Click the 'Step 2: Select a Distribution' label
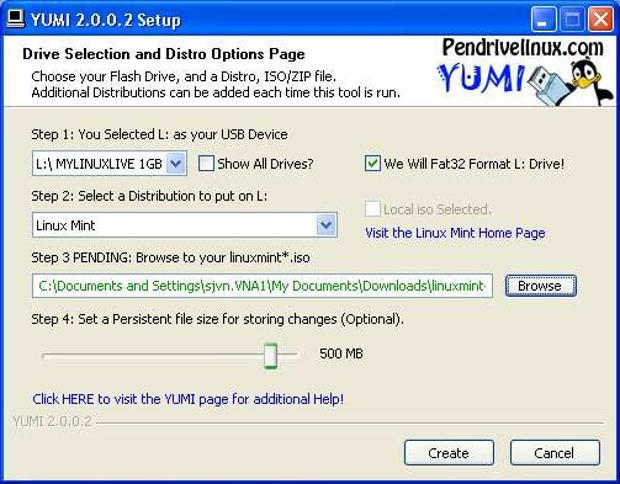This screenshot has height=484, width=620. pyautogui.click(x=149, y=196)
